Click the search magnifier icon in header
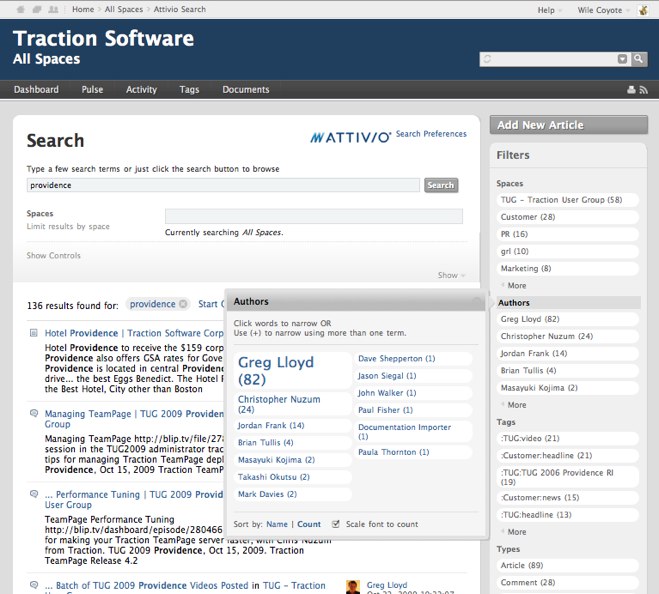The height and width of the screenshot is (594, 659). point(637,59)
